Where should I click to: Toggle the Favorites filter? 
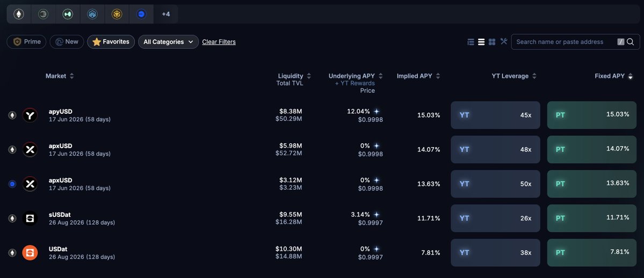click(x=111, y=42)
